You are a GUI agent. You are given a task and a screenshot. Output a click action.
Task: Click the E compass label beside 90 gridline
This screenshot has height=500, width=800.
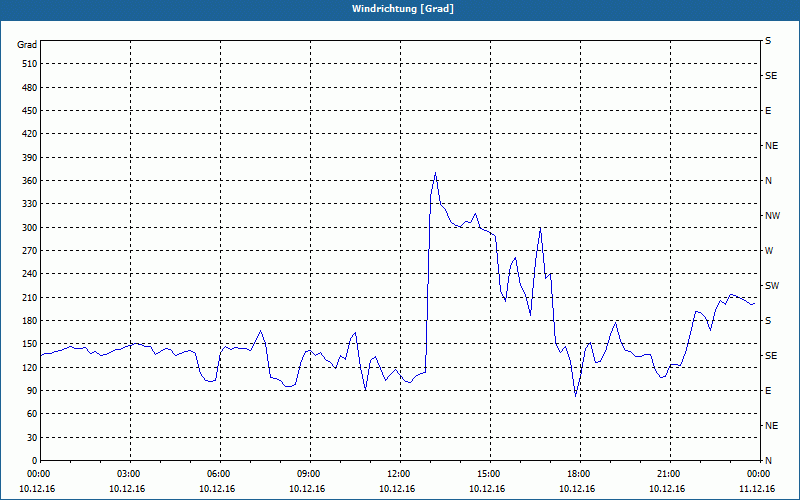tap(768, 390)
